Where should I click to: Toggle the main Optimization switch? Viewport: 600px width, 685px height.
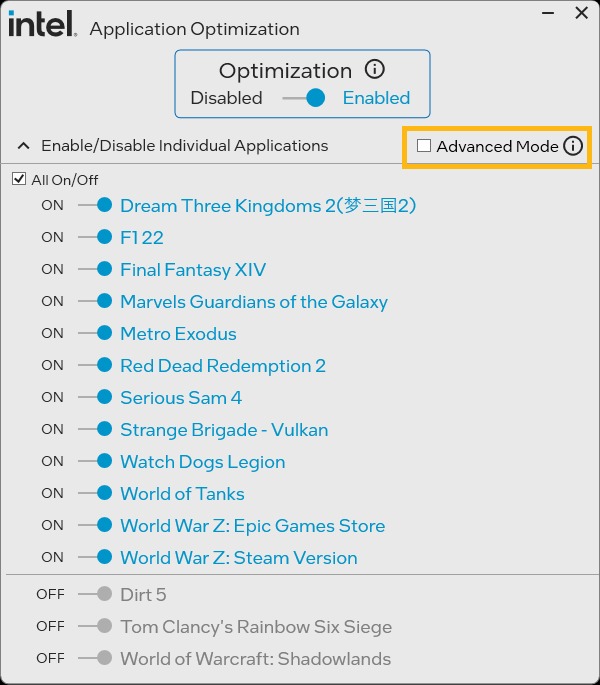[x=303, y=98]
